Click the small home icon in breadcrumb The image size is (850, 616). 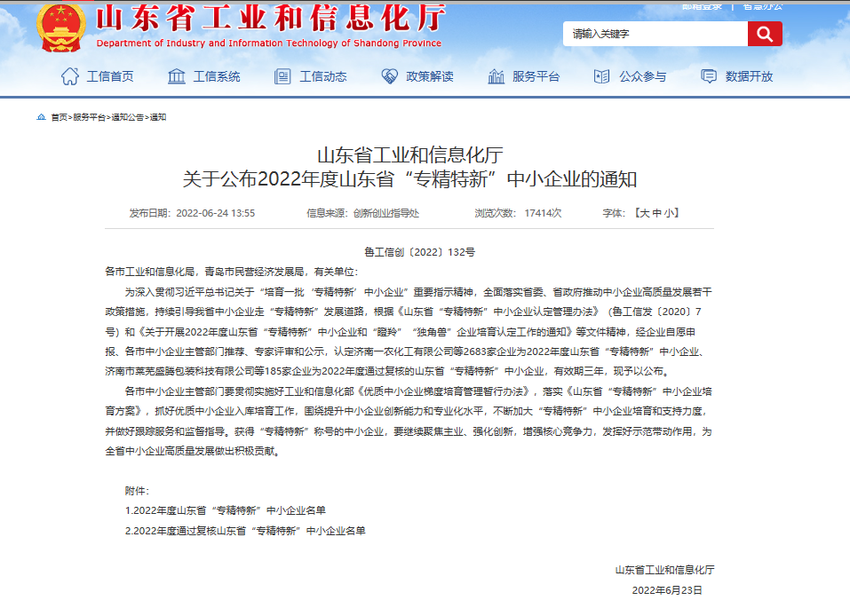point(41,117)
